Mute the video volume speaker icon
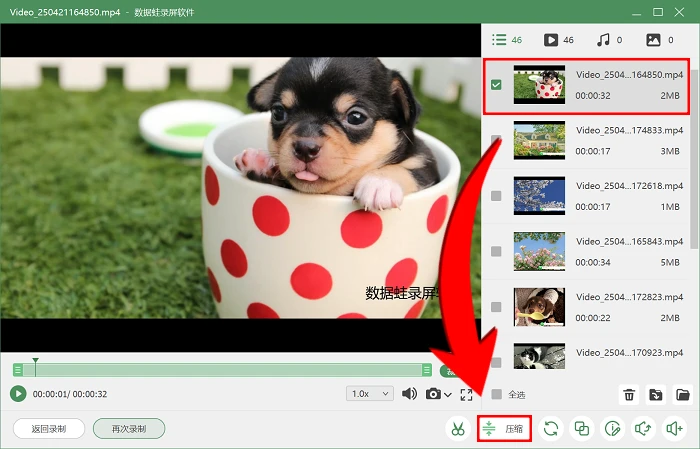 click(x=409, y=394)
